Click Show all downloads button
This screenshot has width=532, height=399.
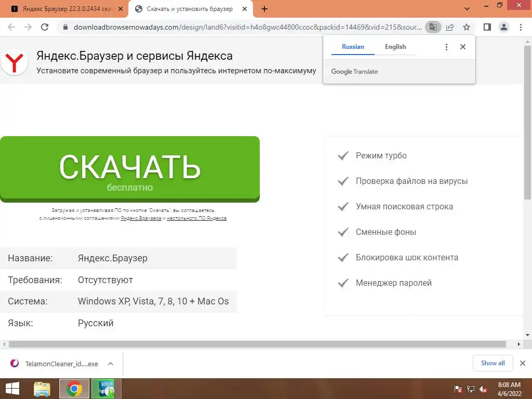pos(493,363)
